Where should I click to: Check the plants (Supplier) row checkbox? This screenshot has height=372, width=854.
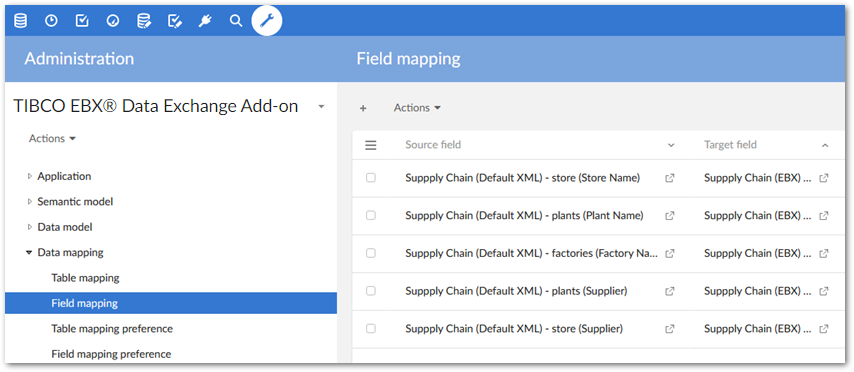371,291
